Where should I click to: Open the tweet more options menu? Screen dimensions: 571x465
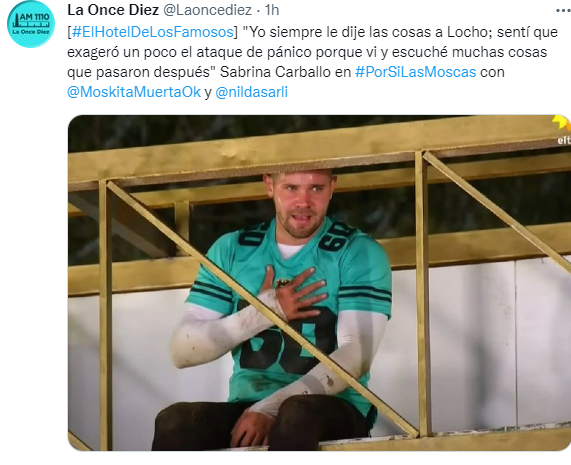click(563, 11)
